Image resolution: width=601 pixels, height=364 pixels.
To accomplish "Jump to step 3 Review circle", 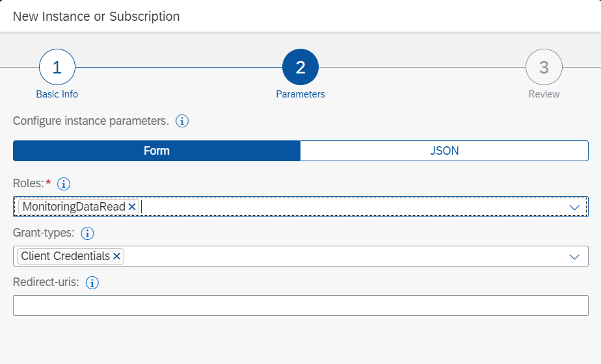I will tap(544, 67).
